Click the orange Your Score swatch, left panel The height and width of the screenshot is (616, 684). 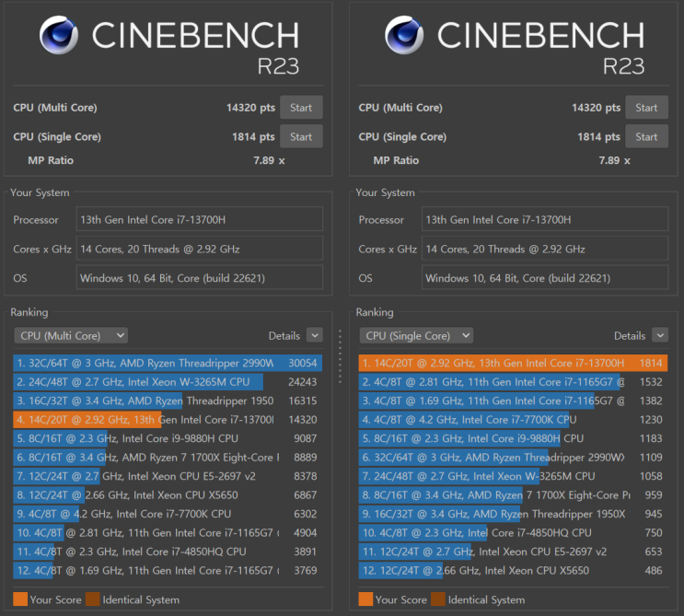point(20,599)
